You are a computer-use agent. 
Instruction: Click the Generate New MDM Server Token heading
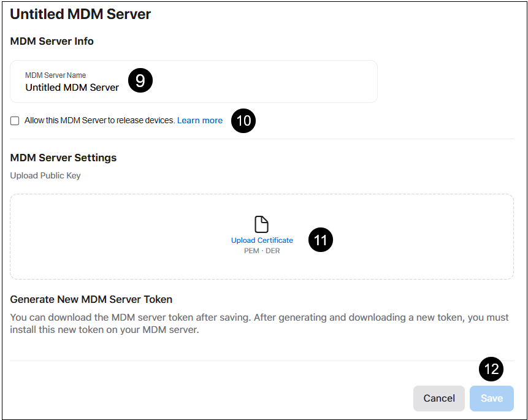point(91,299)
